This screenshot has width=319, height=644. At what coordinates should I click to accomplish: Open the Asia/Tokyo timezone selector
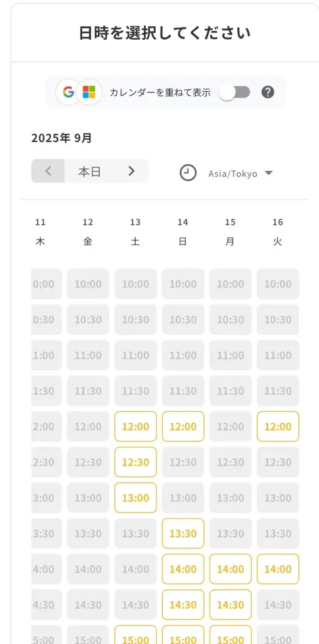[241, 174]
